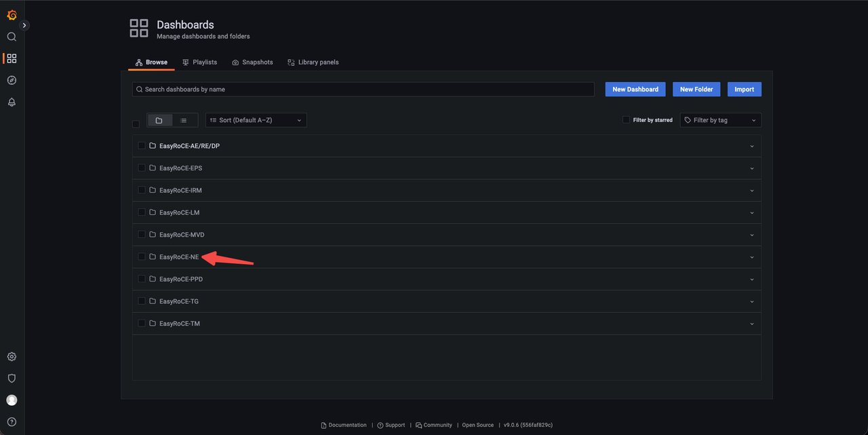This screenshot has width=868, height=435.
Task: Open the Filter by tag dropdown
Action: [x=721, y=120]
